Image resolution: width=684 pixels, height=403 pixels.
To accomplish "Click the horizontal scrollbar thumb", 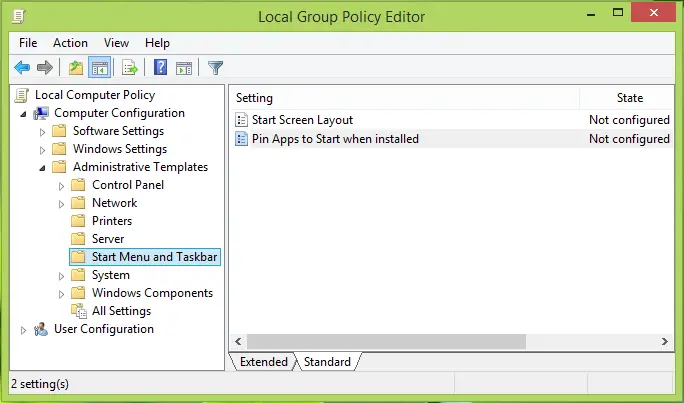I will (x=386, y=342).
